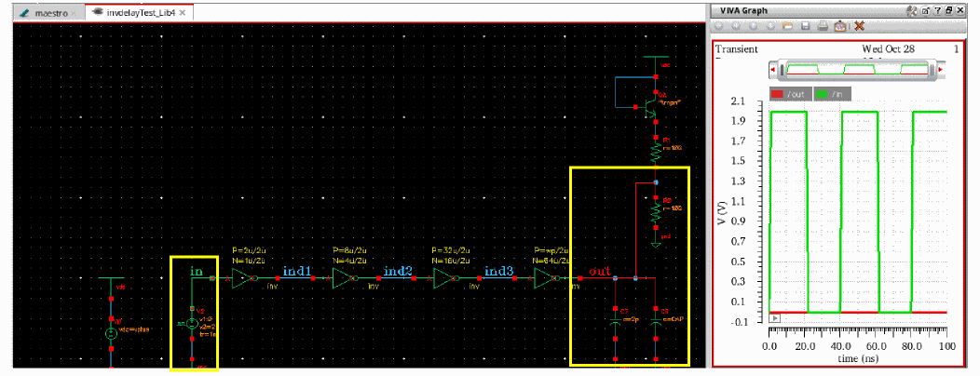Toggle the /out trace legend

791,94
